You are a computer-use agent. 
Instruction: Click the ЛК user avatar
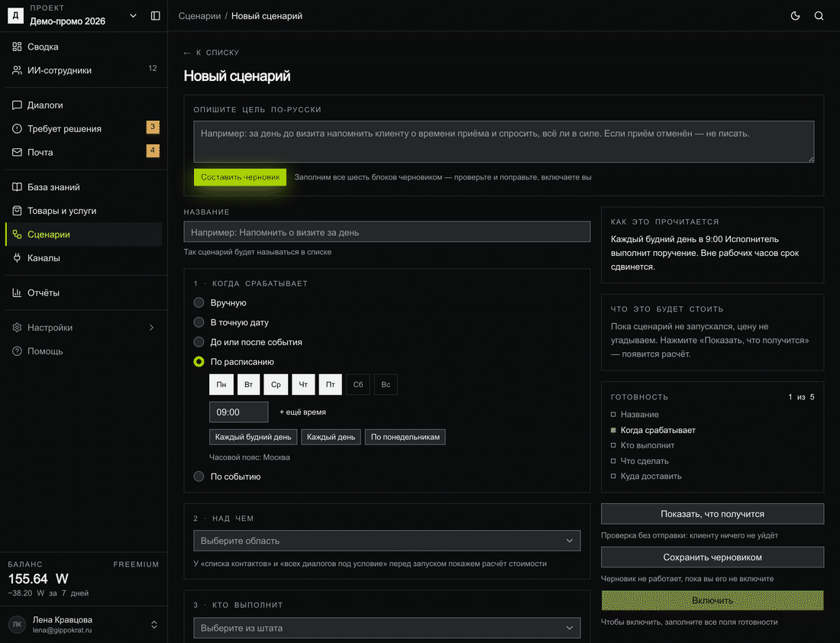[17, 624]
